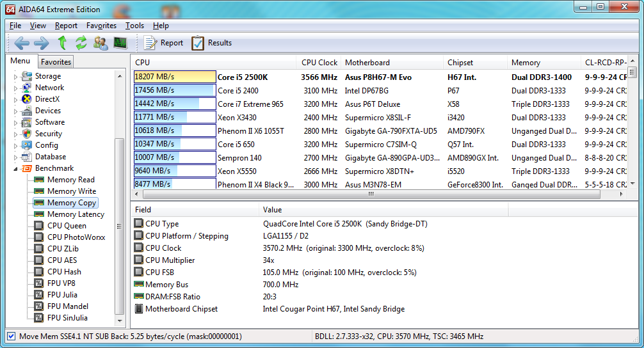644x348 pixels.
Task: Collapse the Benchmark tree node arrow
Action: point(15,169)
